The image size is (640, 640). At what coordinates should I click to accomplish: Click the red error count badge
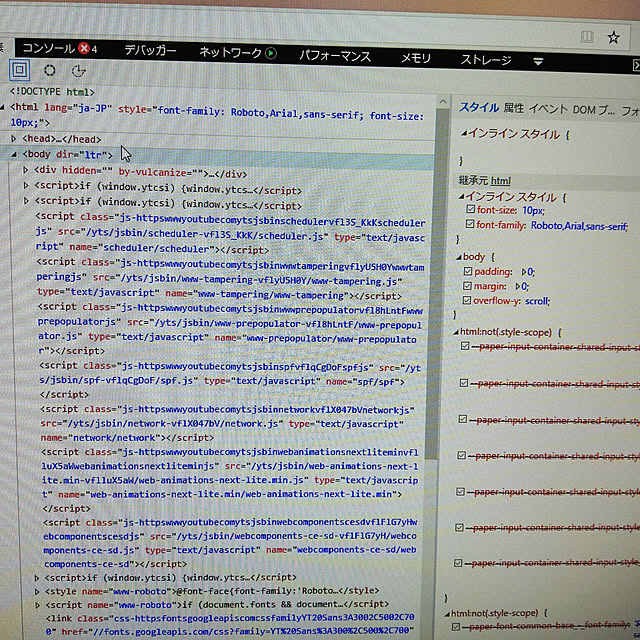(84, 48)
